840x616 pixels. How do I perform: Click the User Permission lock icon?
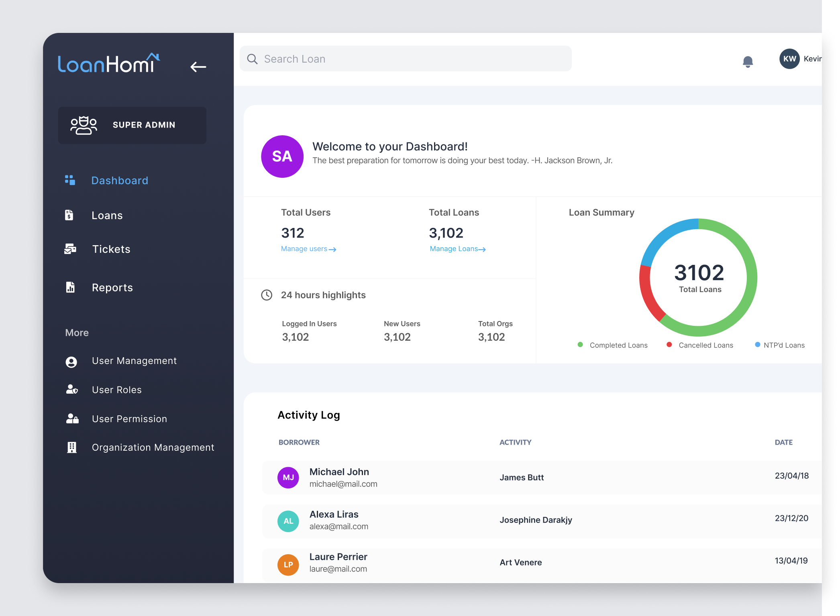72,419
